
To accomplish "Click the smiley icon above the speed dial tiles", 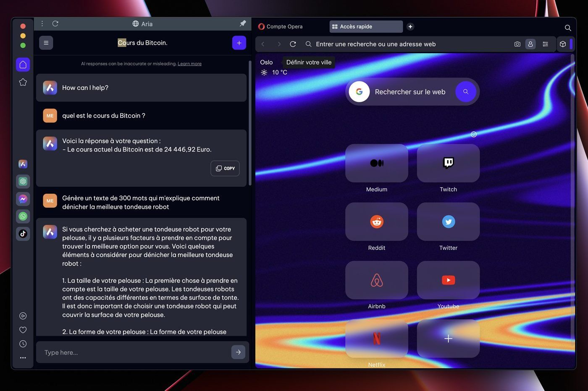I will [x=474, y=134].
